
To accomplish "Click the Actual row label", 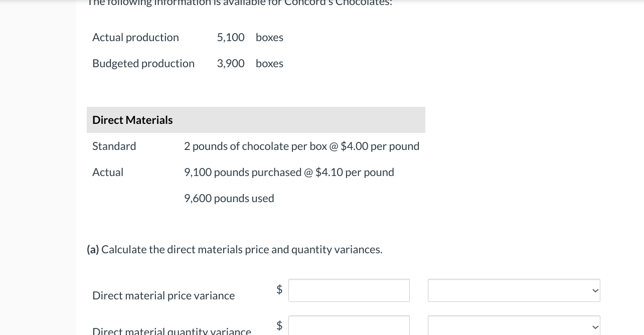I will pos(108,172).
